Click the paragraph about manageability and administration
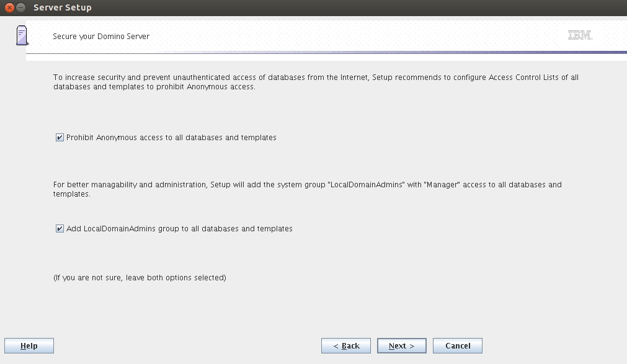The height and width of the screenshot is (364, 627). (x=307, y=189)
